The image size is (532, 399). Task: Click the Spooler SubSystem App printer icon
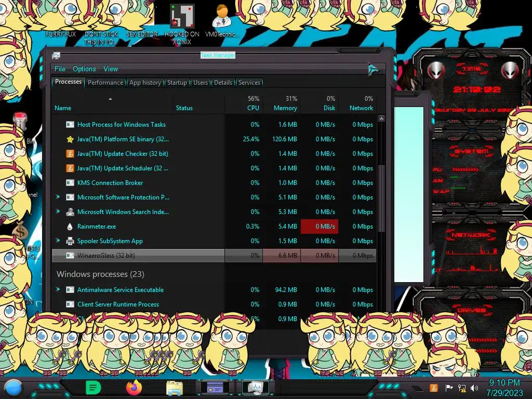pyautogui.click(x=70, y=241)
